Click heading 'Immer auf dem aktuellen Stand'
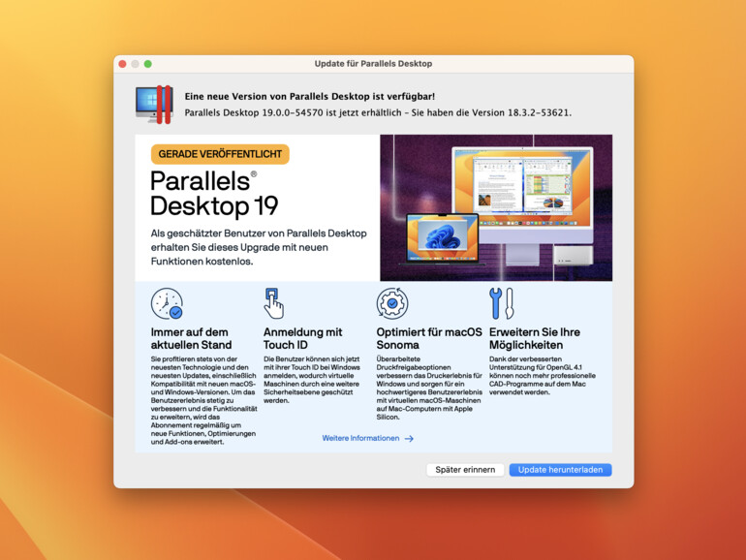The image size is (746, 560). click(191, 338)
